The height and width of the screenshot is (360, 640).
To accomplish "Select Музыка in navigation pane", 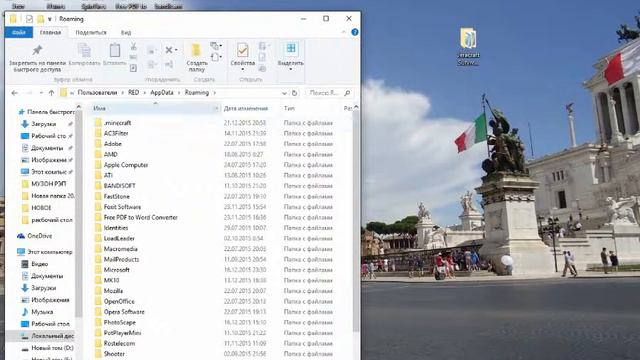I will click(42, 312).
